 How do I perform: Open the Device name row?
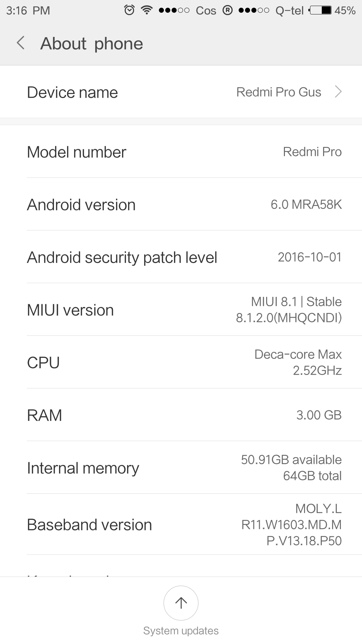click(x=181, y=92)
